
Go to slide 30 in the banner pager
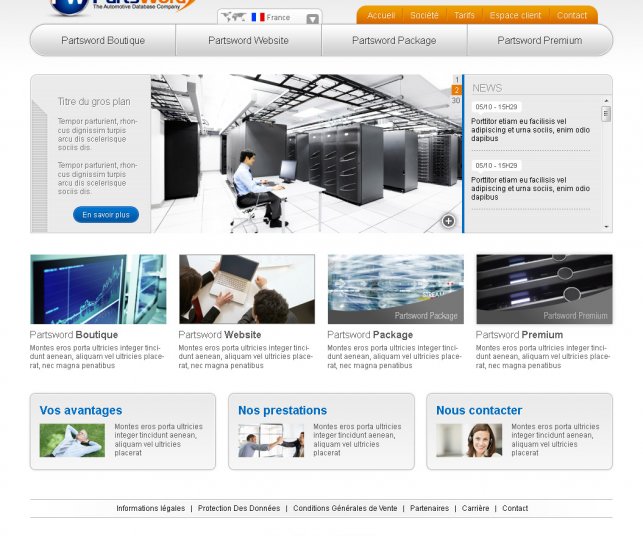(456, 100)
